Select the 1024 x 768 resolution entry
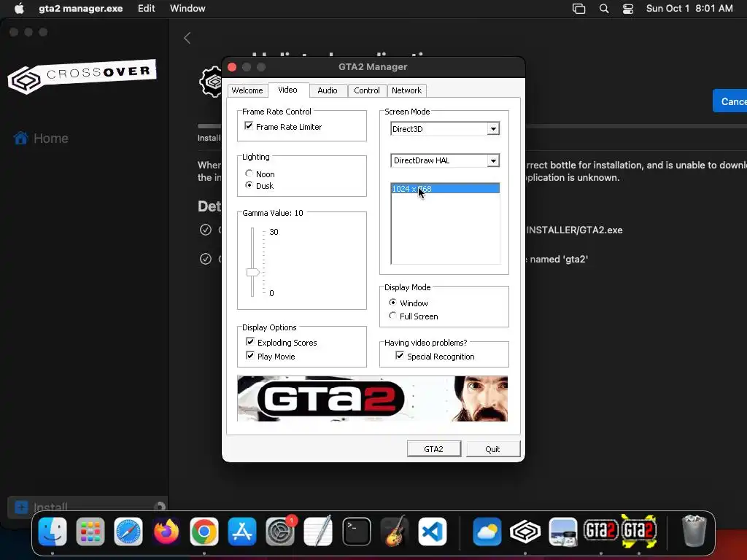747x560 pixels. coord(445,189)
